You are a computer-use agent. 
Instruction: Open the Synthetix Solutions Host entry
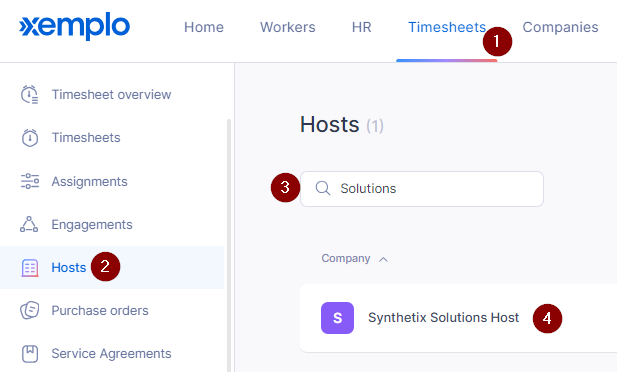[x=443, y=317]
